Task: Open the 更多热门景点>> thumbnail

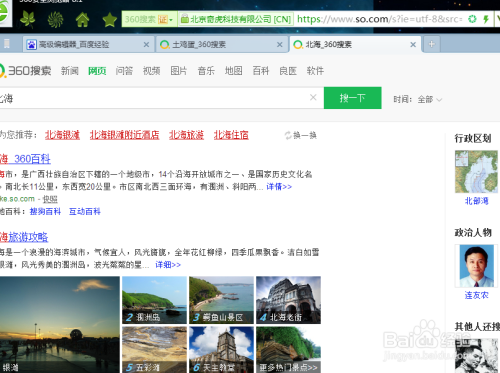Action: coord(288,350)
